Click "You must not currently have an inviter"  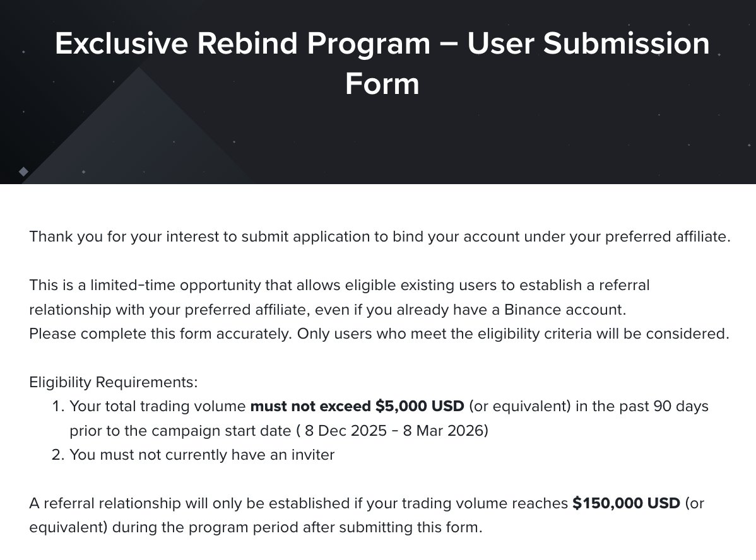202,455
